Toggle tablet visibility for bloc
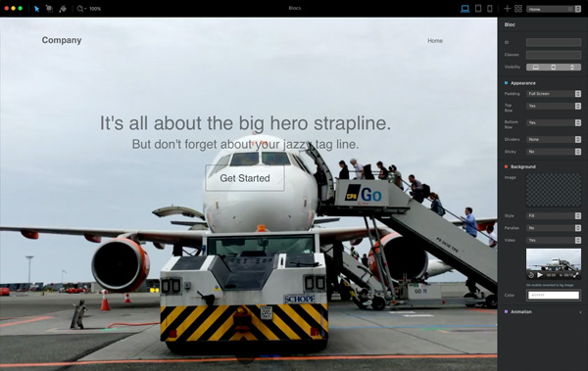The image size is (588, 371). 554,68
